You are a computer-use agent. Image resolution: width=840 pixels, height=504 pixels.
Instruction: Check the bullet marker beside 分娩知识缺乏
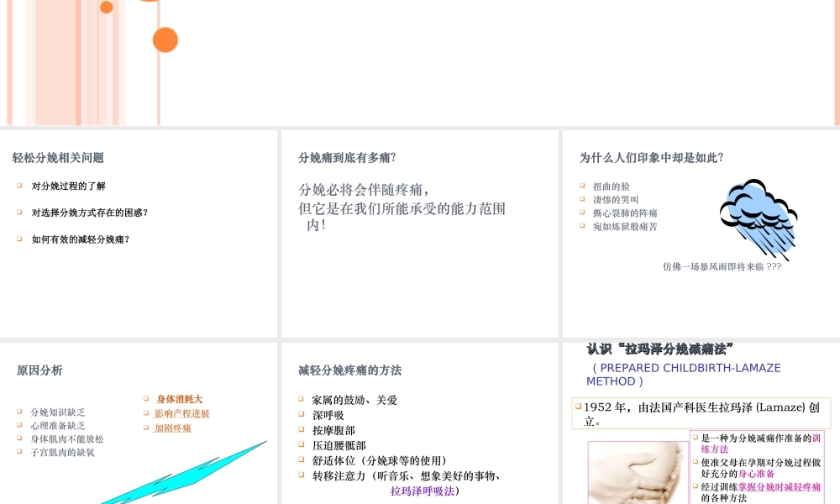(18, 412)
